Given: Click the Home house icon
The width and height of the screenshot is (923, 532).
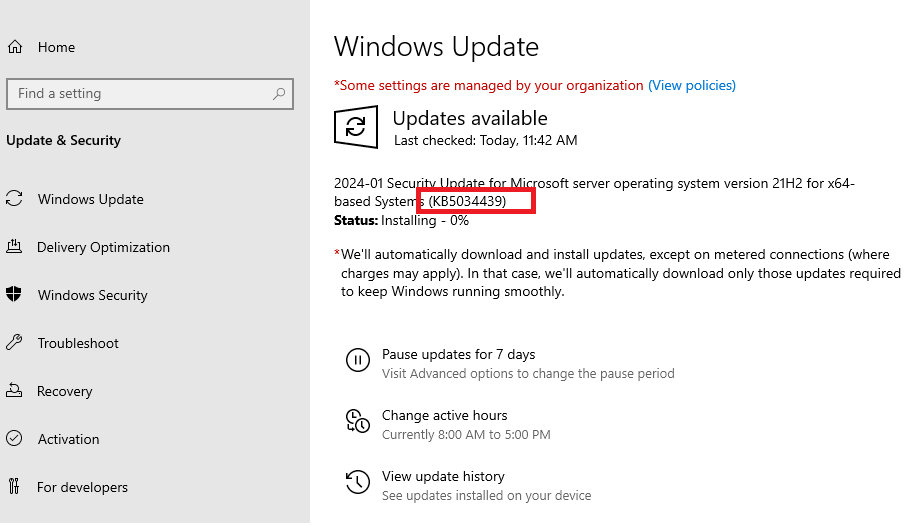Looking at the screenshot, I should point(15,46).
